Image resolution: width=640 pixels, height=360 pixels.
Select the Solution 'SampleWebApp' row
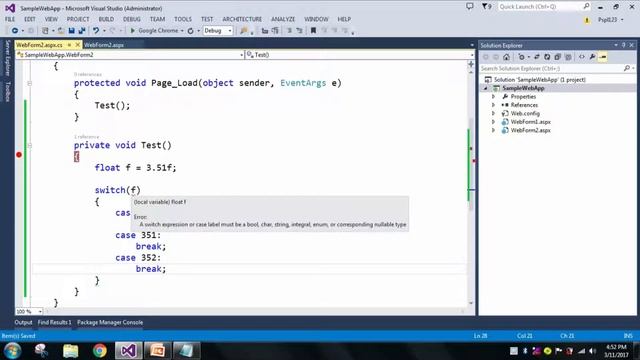click(557, 80)
